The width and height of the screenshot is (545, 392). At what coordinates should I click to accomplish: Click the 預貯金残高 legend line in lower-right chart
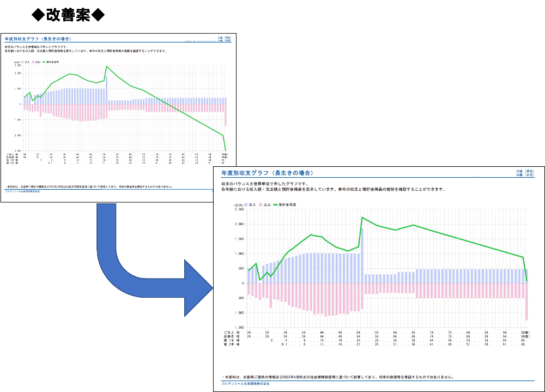[275, 205]
